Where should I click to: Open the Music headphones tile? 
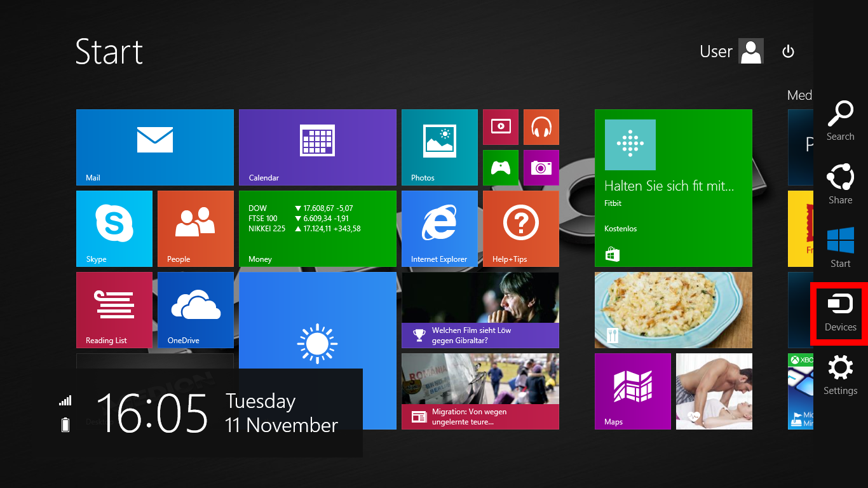[x=541, y=127]
